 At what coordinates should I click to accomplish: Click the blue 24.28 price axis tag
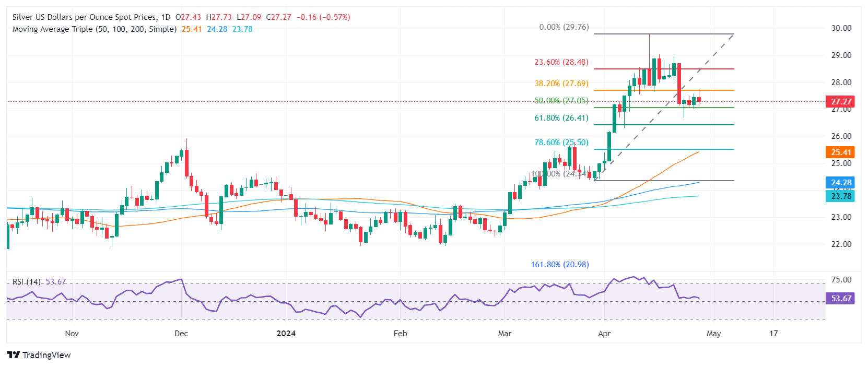coord(840,183)
